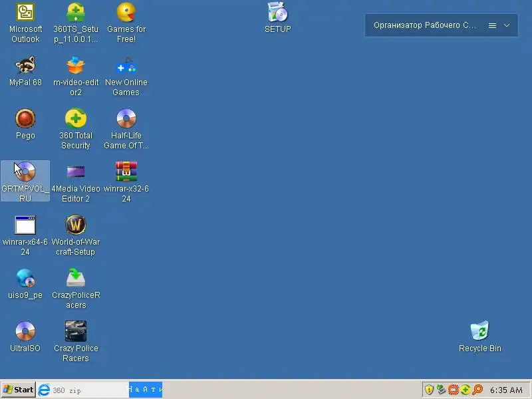Image resolution: width=532 pixels, height=399 pixels.
Task: Click the Организатор Рабочего С... title text
Action: point(425,25)
